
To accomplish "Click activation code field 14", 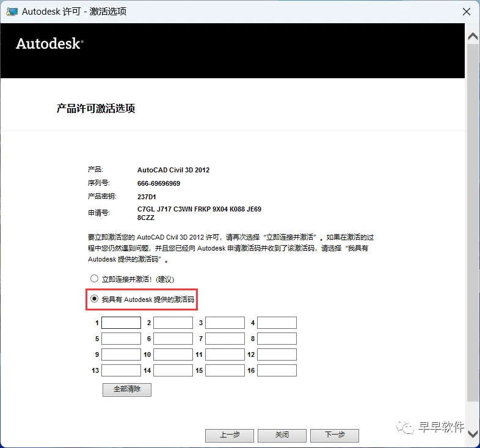I will click(173, 370).
